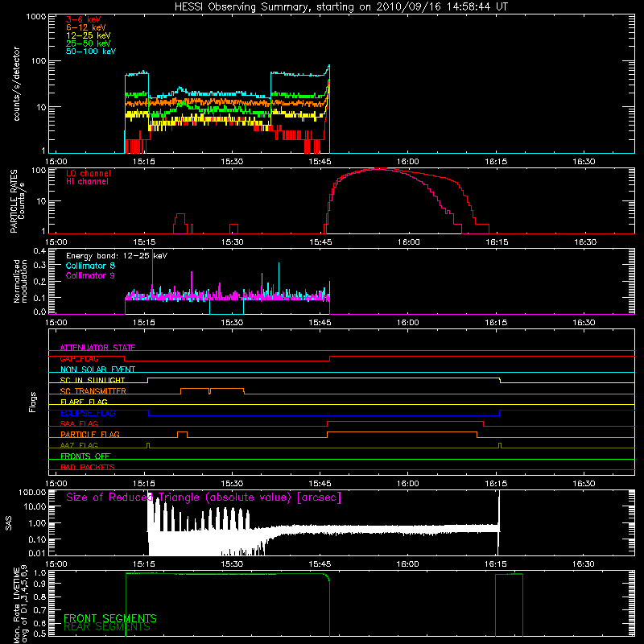Click the 1000 tick value on the counts panel
The height and width of the screenshot is (644, 644).
click(x=35, y=17)
